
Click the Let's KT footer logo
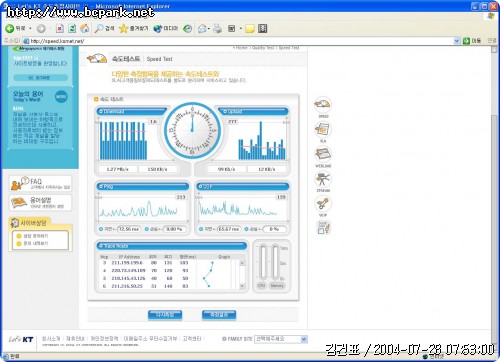(21, 339)
